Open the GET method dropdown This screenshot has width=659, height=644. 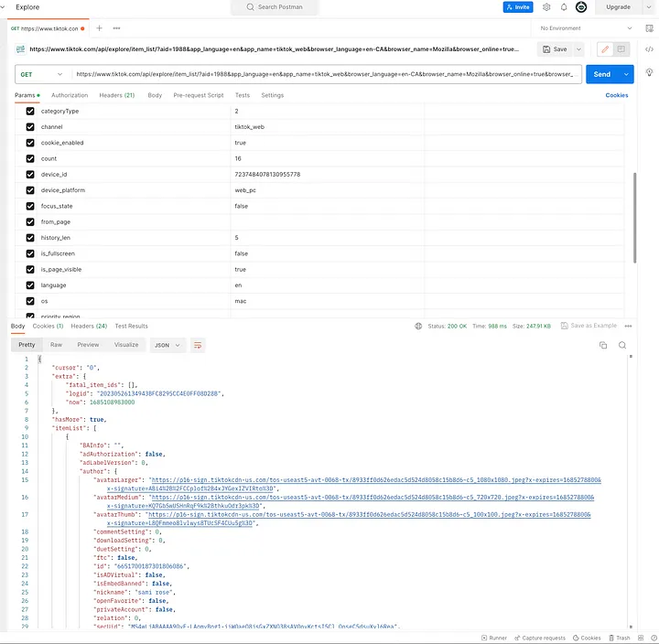41,74
